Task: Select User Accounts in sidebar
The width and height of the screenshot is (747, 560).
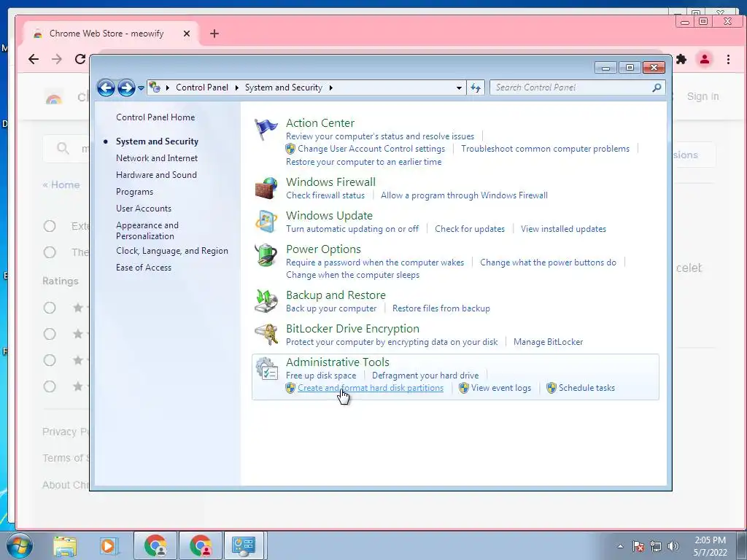Action: pos(144,209)
